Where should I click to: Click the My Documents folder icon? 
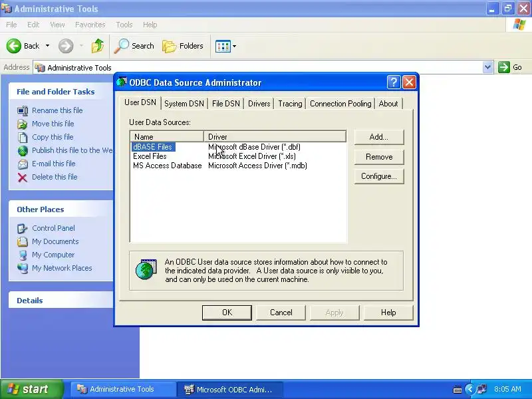(23, 241)
